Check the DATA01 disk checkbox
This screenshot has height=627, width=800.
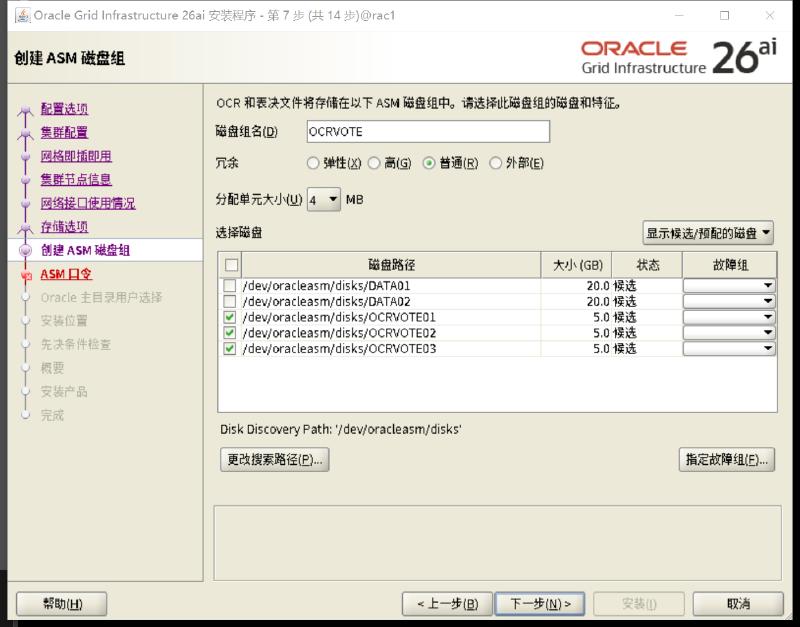(x=230, y=286)
